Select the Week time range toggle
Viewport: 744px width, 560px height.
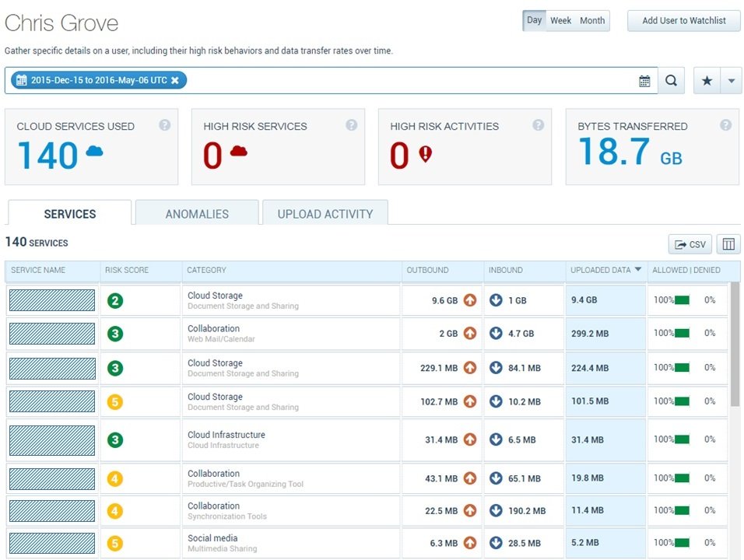click(x=560, y=20)
